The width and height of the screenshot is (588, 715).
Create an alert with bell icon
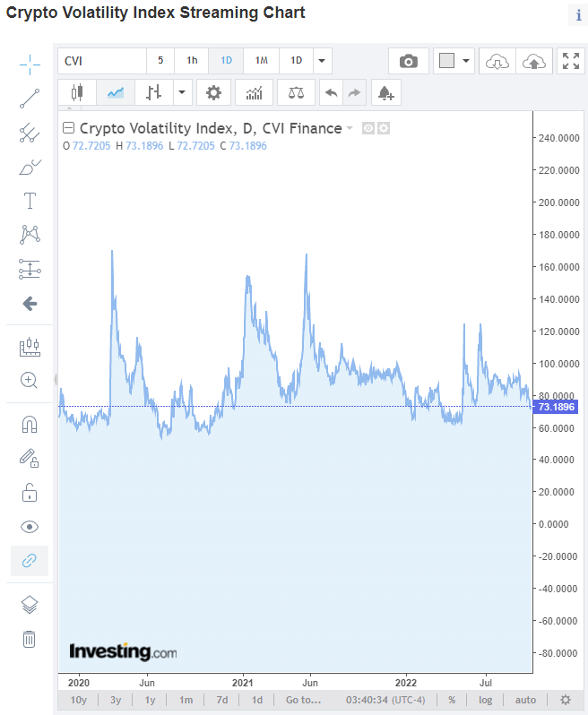pos(386,92)
